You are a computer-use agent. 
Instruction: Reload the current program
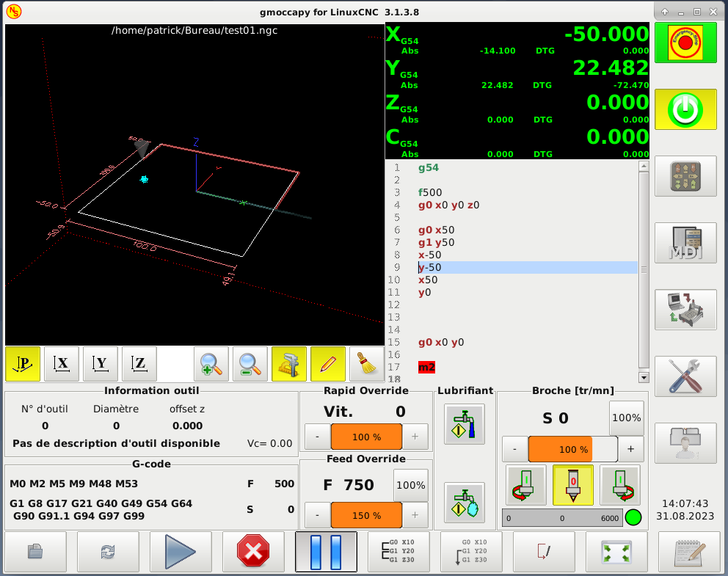pos(108,552)
